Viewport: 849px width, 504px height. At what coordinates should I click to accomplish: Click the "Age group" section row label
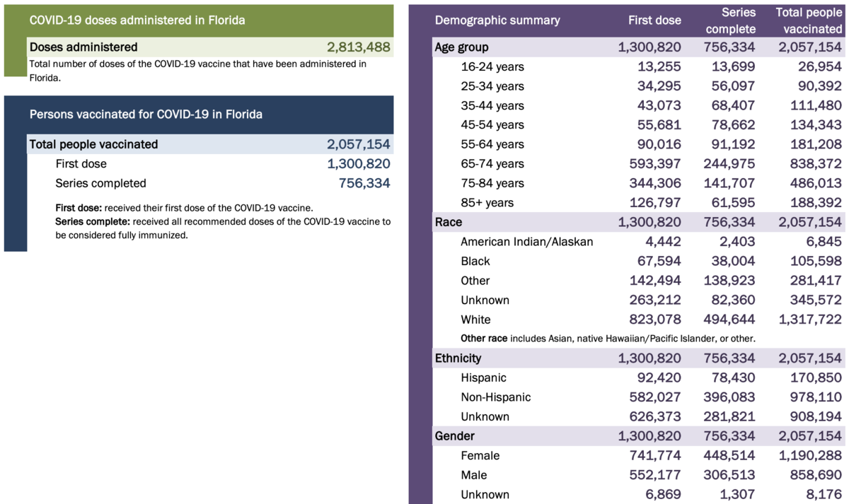(x=461, y=47)
